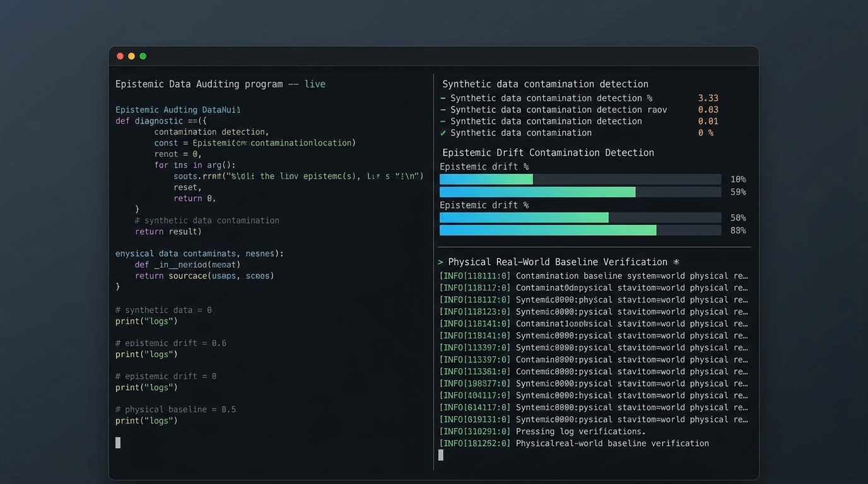Select the 0.01 contamination detection value
868x484 pixels.
coord(708,121)
